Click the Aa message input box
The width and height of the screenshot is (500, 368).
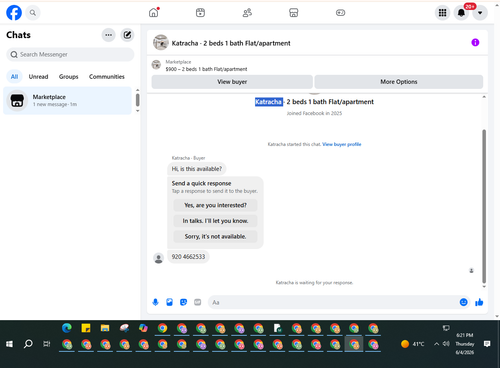pos(333,302)
